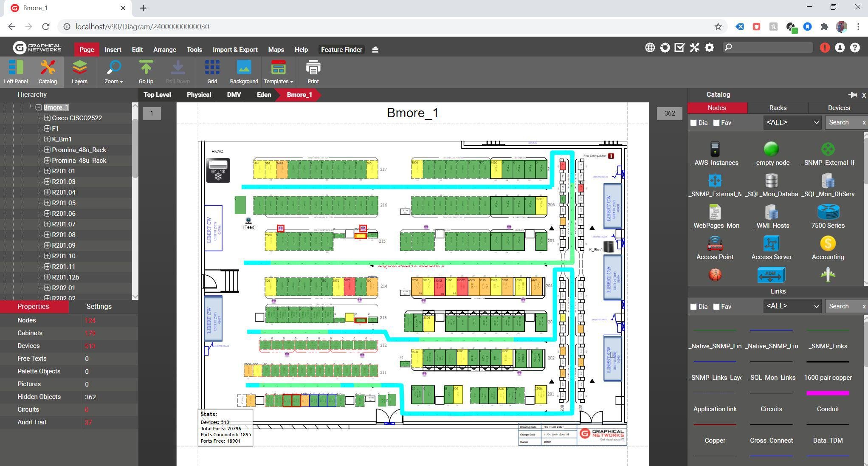Open the help question mark icon

pyautogui.click(x=855, y=48)
